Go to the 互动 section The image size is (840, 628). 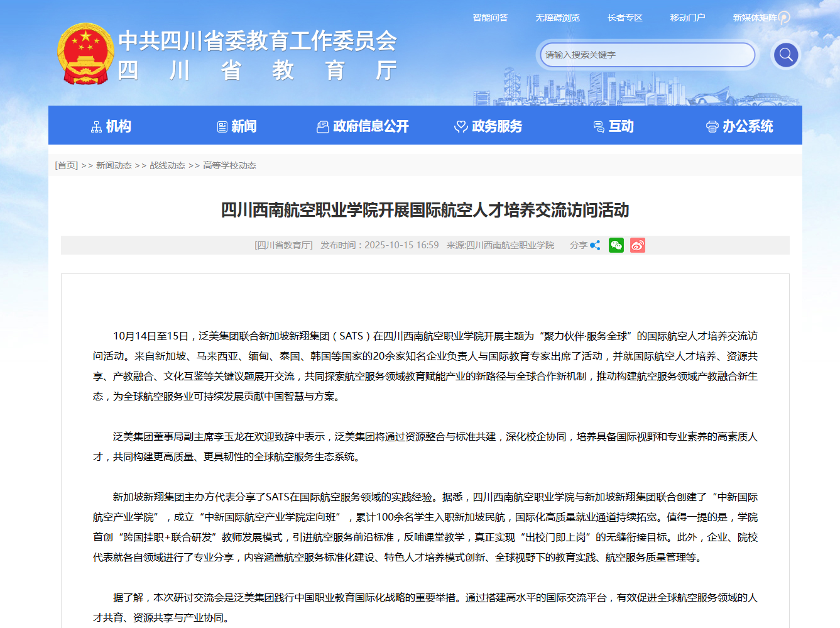pyautogui.click(x=614, y=126)
